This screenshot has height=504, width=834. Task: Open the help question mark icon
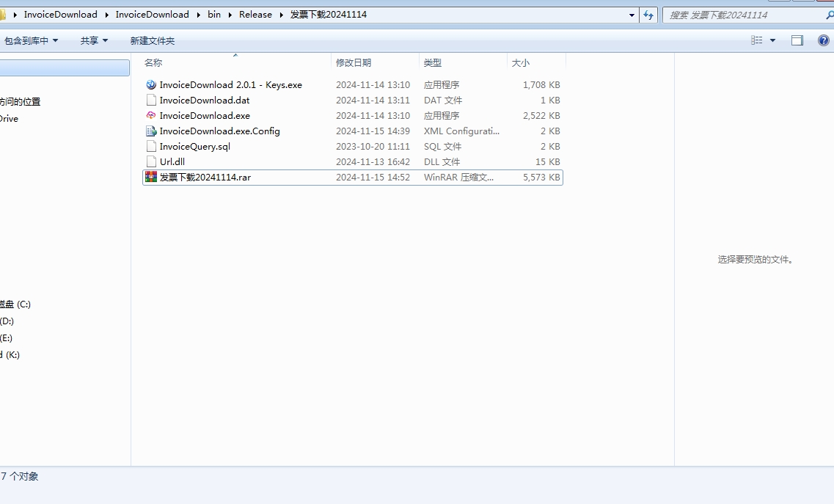tap(824, 40)
